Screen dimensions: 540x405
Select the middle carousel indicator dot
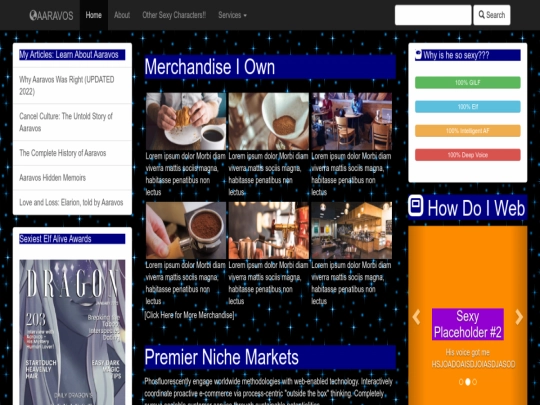[468, 382]
